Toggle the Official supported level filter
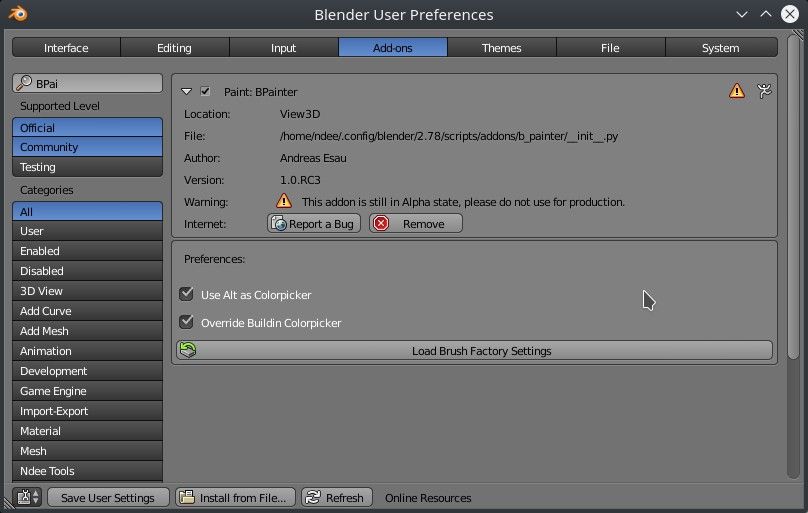 pos(87,127)
